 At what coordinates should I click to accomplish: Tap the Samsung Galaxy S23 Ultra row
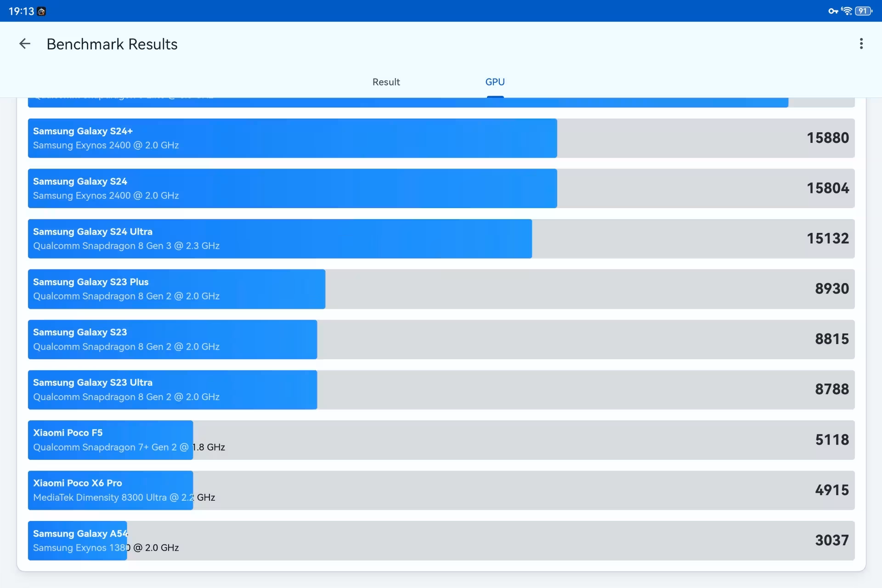(x=441, y=390)
